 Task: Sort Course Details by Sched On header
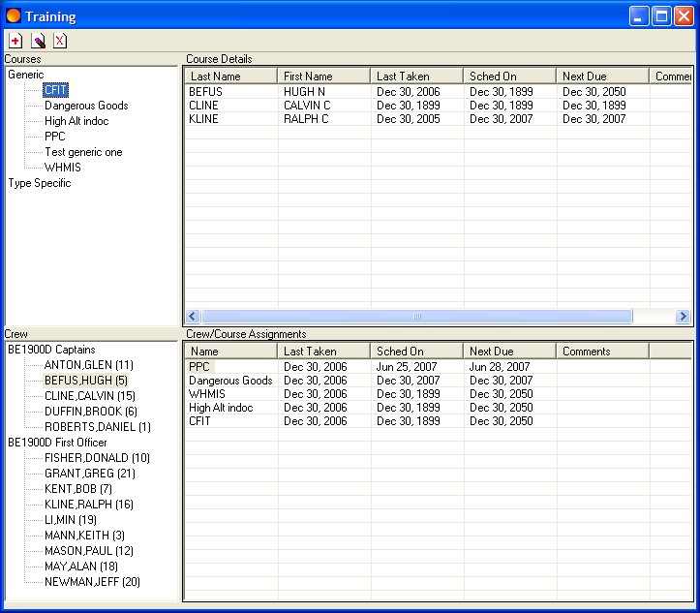[x=509, y=77]
